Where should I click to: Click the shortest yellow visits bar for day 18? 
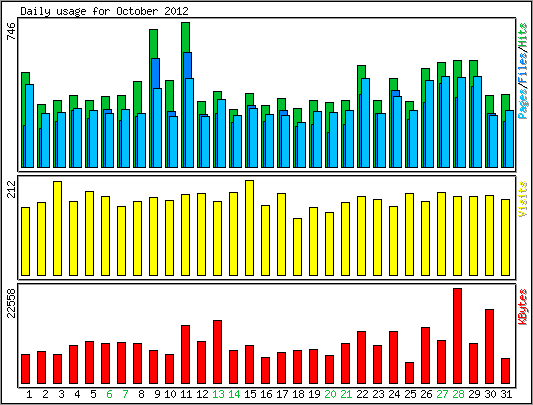tap(297, 247)
